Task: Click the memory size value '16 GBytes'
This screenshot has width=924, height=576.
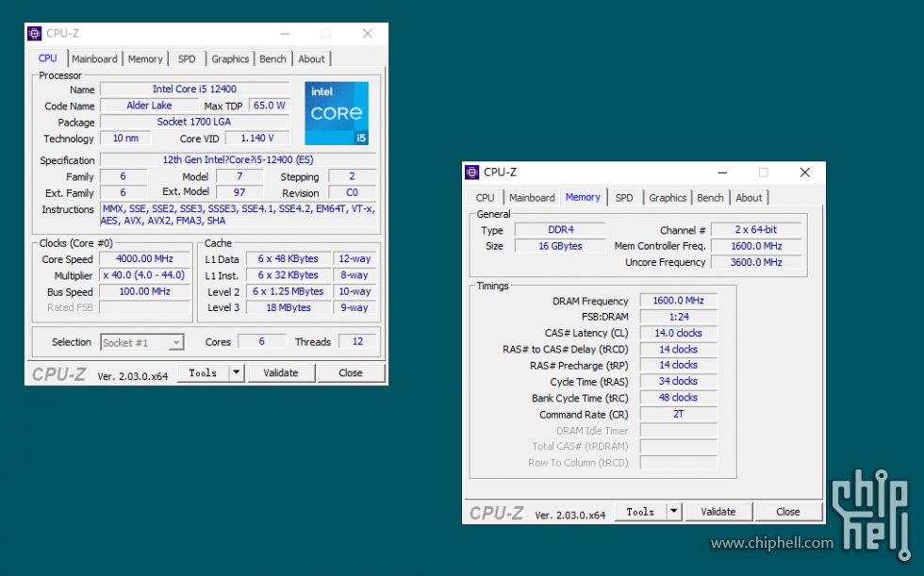Action: click(x=560, y=246)
